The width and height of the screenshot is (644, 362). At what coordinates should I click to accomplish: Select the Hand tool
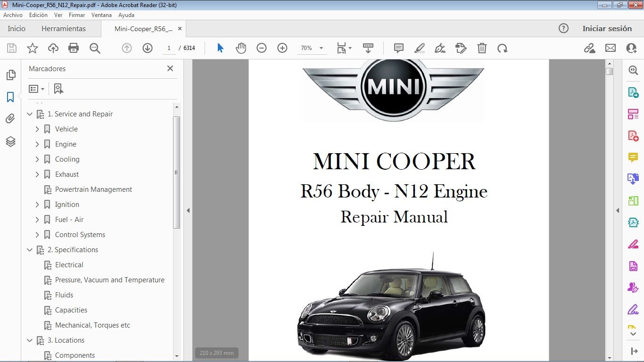tap(241, 48)
